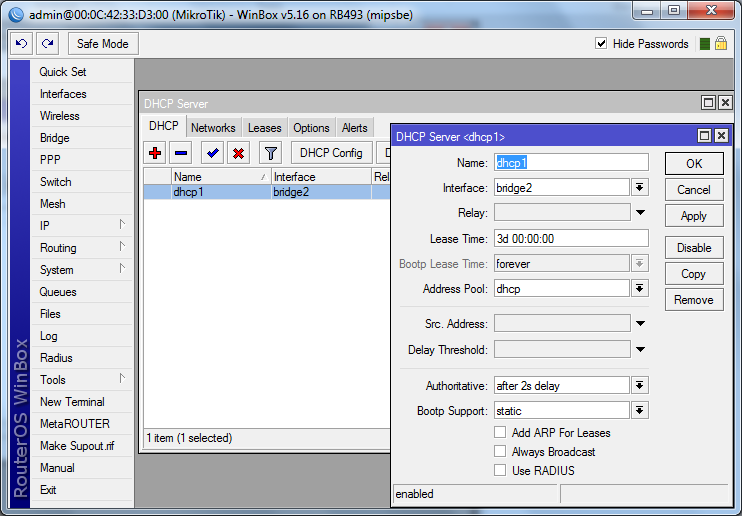Open the Interface dropdown arrow
Image resolution: width=742 pixels, height=516 pixels.
[639, 187]
